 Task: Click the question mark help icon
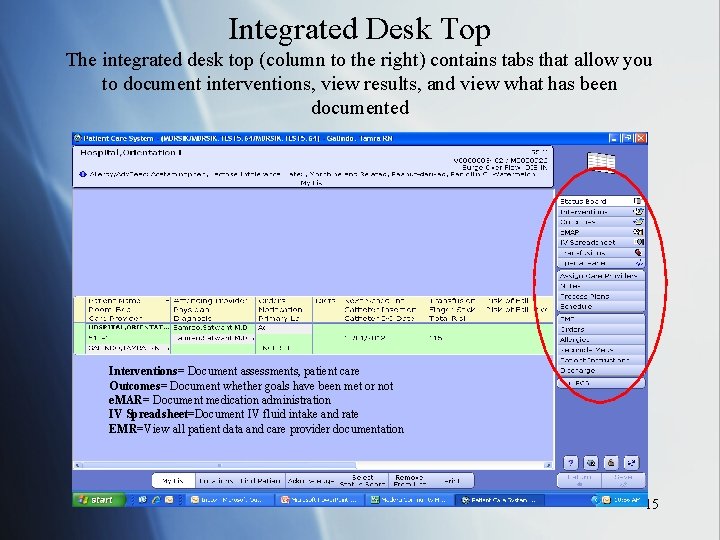click(570, 463)
